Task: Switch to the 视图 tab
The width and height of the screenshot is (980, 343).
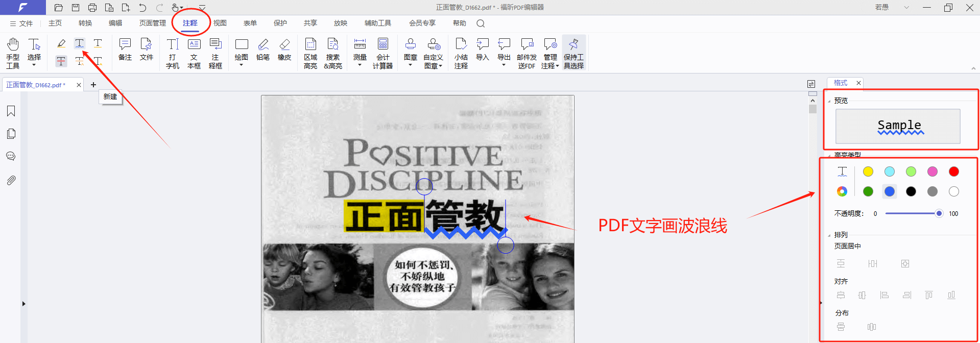Action: click(220, 23)
